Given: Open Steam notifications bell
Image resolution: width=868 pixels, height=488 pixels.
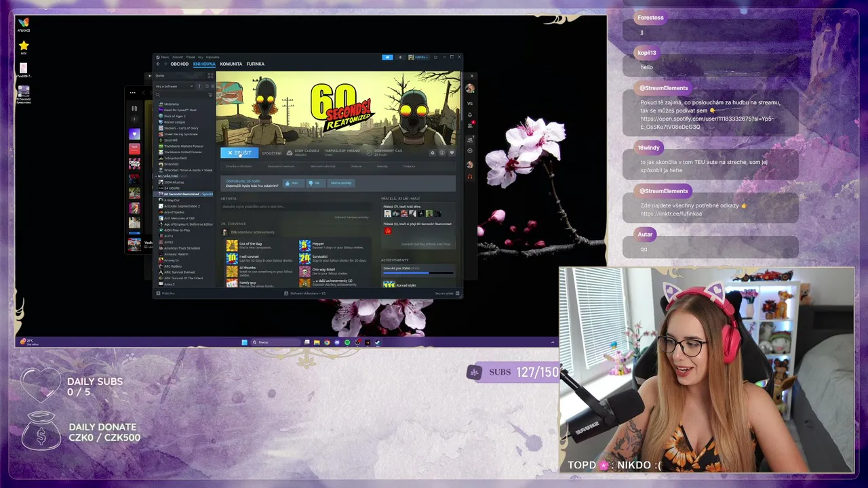Looking at the screenshot, I should click(x=400, y=58).
